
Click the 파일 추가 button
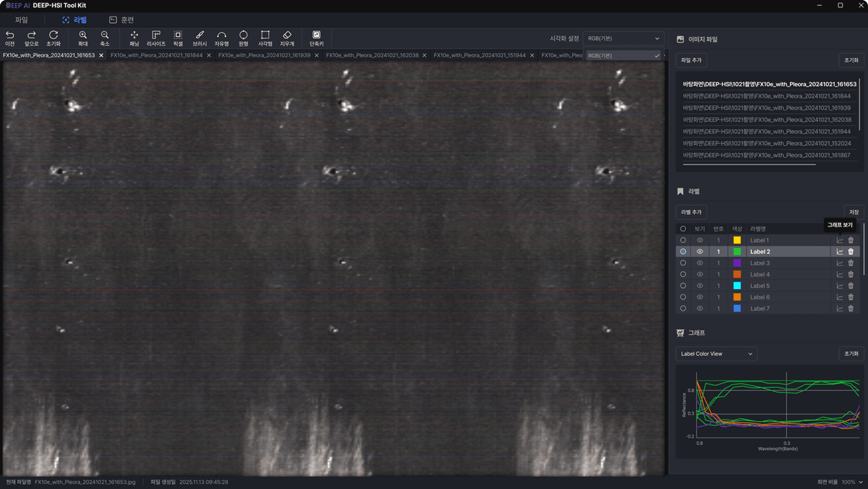[691, 60]
